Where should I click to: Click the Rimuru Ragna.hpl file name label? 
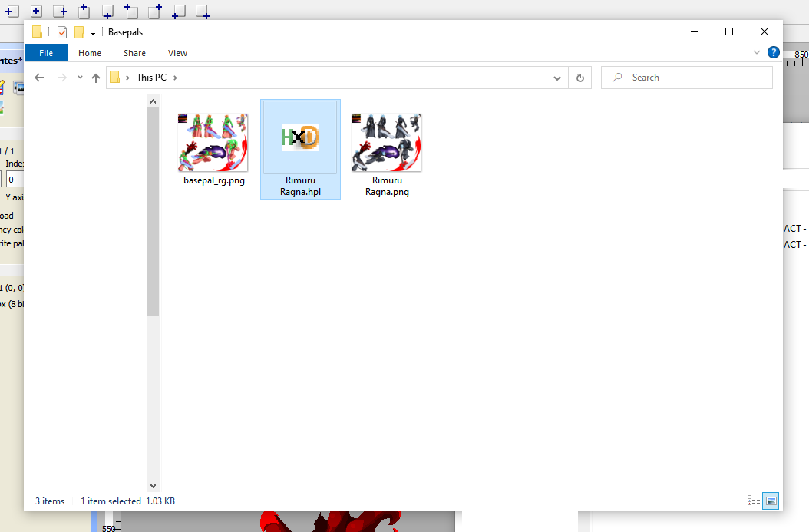[x=300, y=187]
